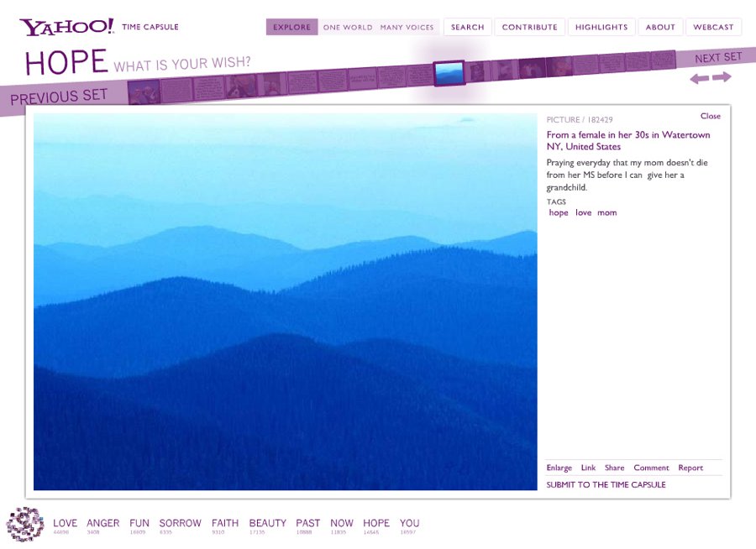Switch to One World view

[347, 27]
